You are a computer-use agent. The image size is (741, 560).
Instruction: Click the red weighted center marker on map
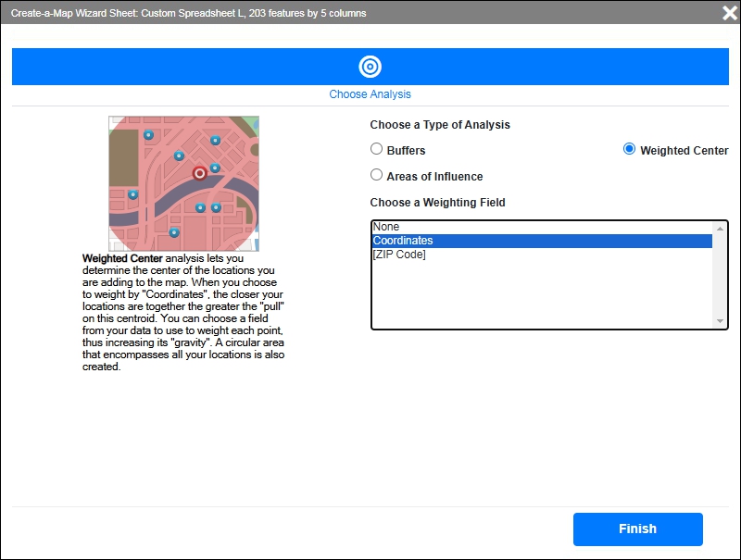point(199,173)
